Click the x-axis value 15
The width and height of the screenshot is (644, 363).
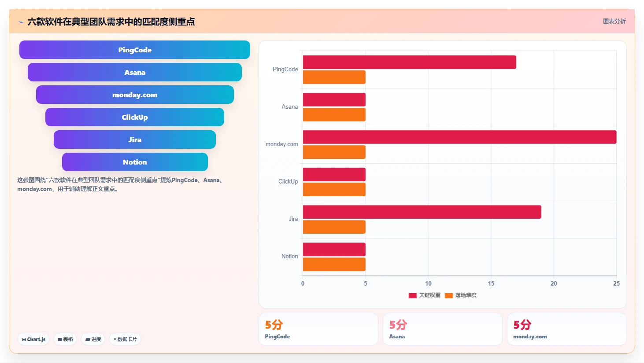pos(491,283)
